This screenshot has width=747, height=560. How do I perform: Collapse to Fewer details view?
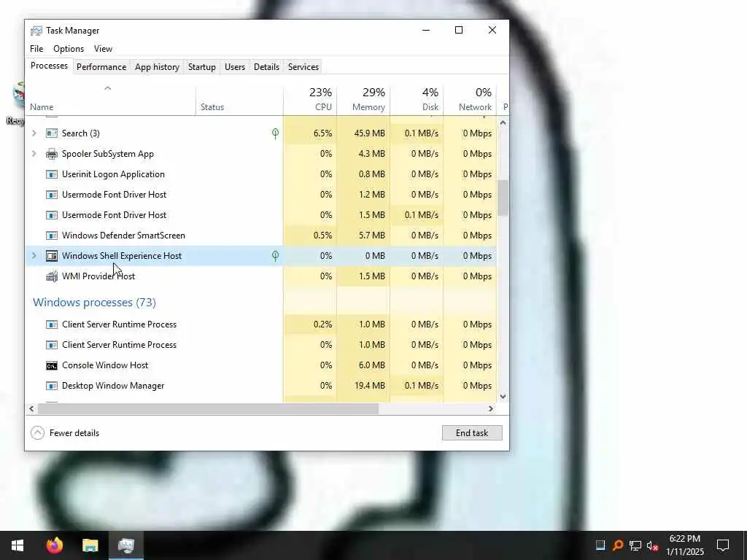(x=65, y=433)
